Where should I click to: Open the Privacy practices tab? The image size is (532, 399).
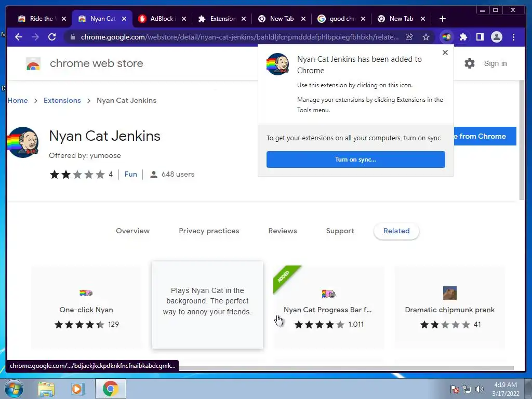pos(209,231)
